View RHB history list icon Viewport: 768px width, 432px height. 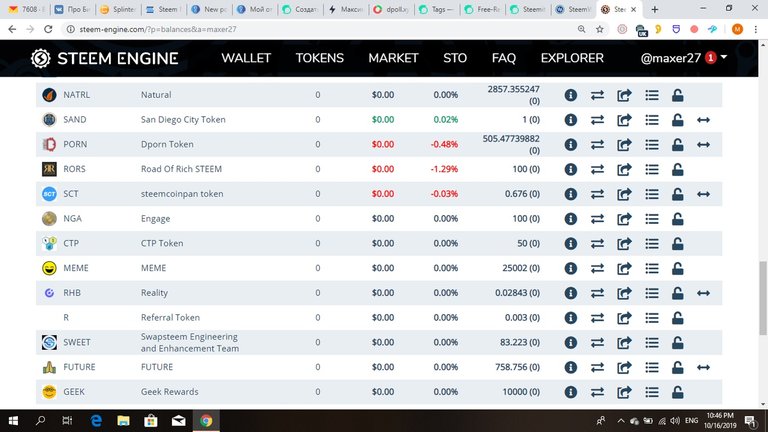click(651, 293)
